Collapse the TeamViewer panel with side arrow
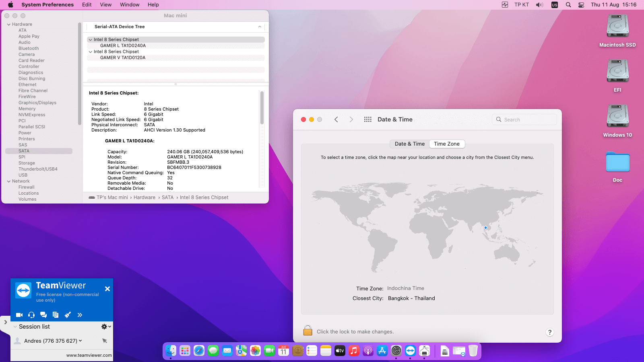Screen dimensions: 644x362 [5, 322]
